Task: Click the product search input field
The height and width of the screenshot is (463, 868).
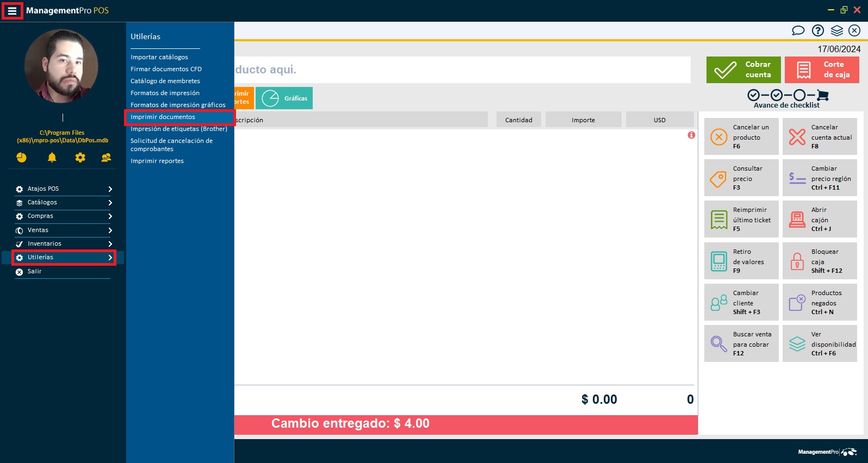Action: 462,70
